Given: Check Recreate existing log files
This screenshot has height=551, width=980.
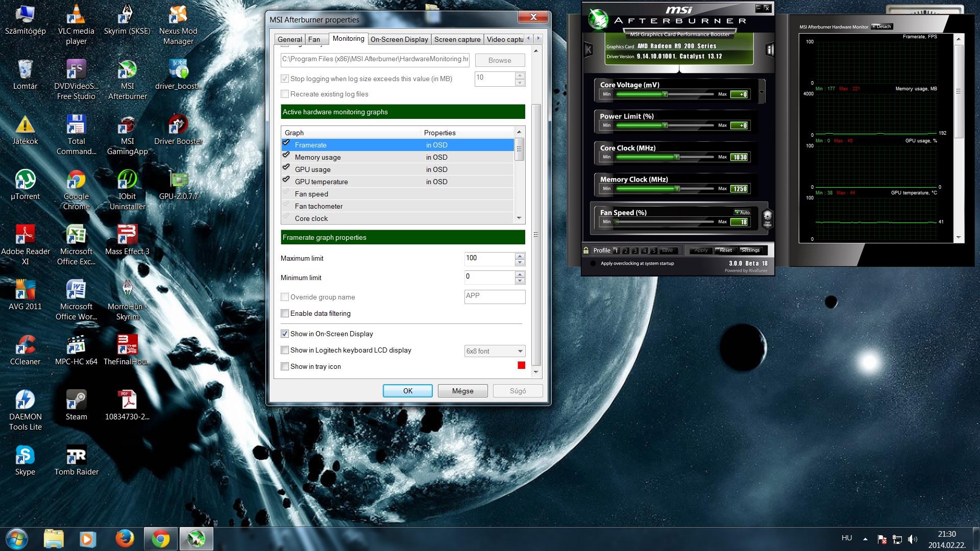Looking at the screenshot, I should pos(285,94).
